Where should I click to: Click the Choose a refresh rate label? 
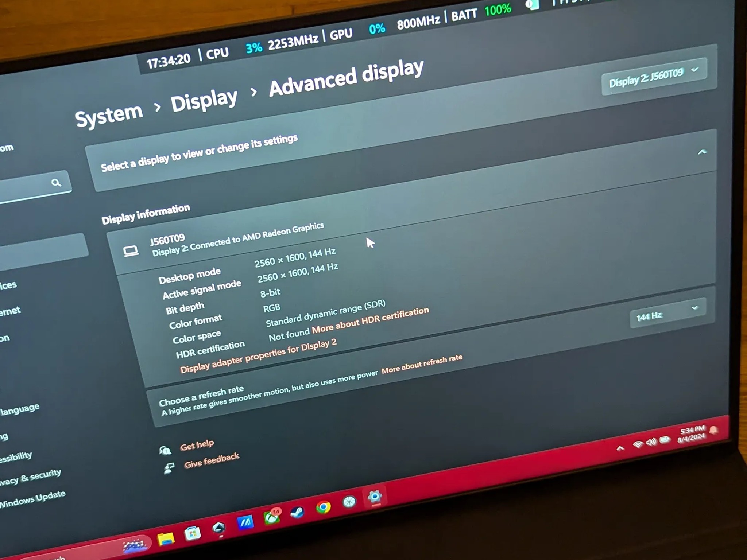[x=201, y=396]
